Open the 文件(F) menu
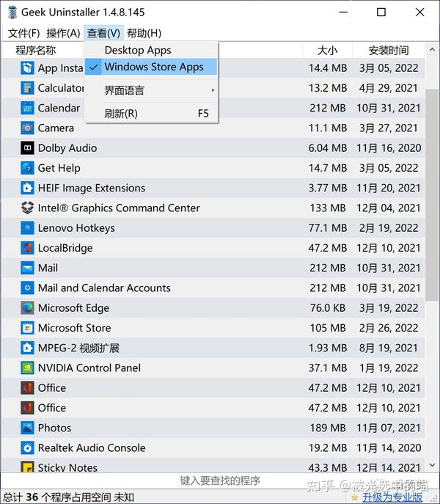Screen dimensions: 440x504 23,33
